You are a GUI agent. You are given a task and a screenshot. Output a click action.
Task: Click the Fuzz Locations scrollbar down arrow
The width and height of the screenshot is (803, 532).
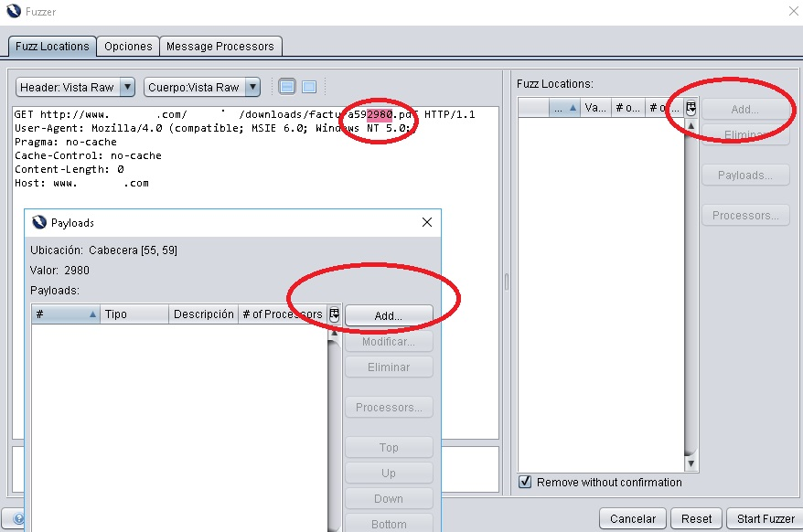tap(691, 464)
